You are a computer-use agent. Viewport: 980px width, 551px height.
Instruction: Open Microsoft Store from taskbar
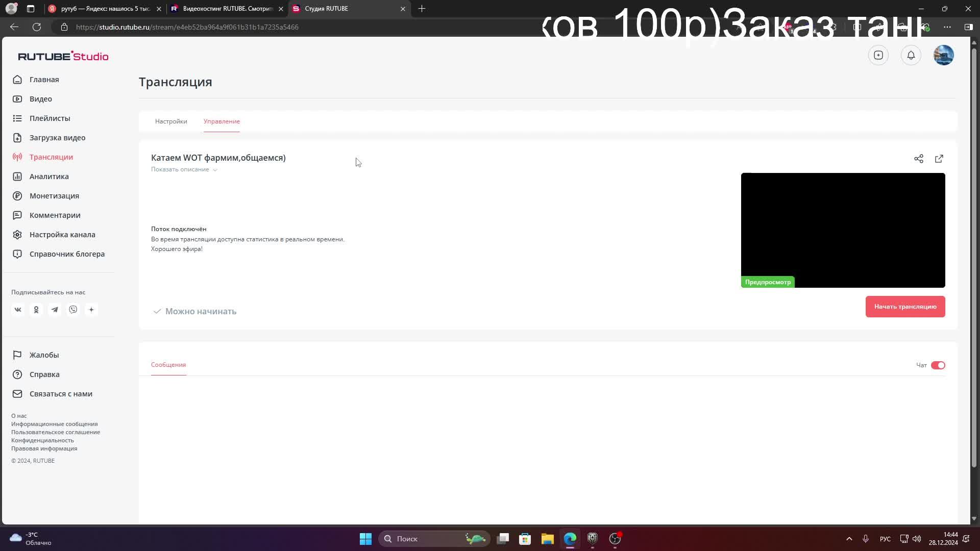point(525,539)
